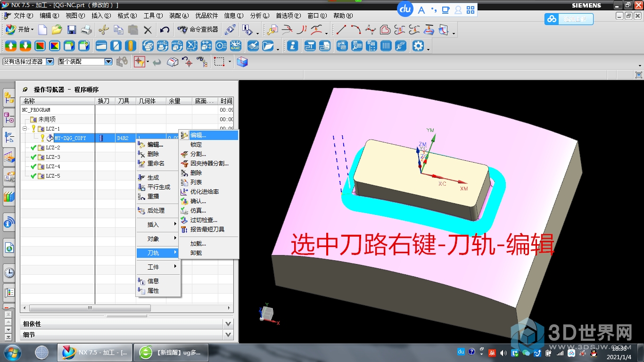Click the Print icon
This screenshot has height=362, width=644.
tap(86, 30)
